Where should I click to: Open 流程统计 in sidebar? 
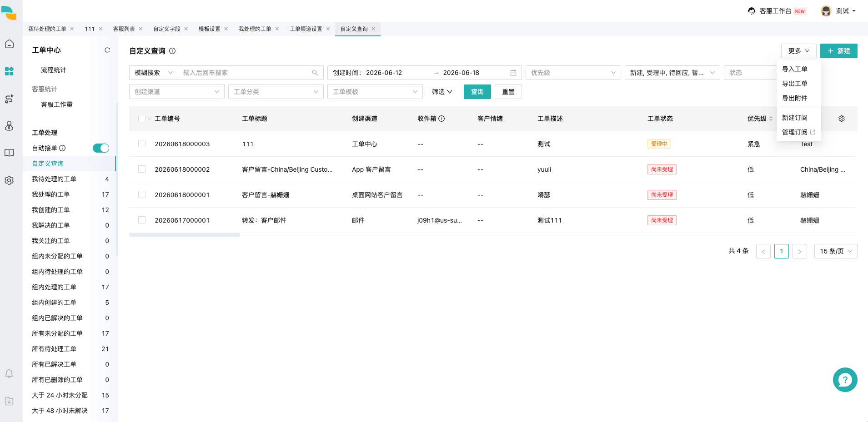54,70
